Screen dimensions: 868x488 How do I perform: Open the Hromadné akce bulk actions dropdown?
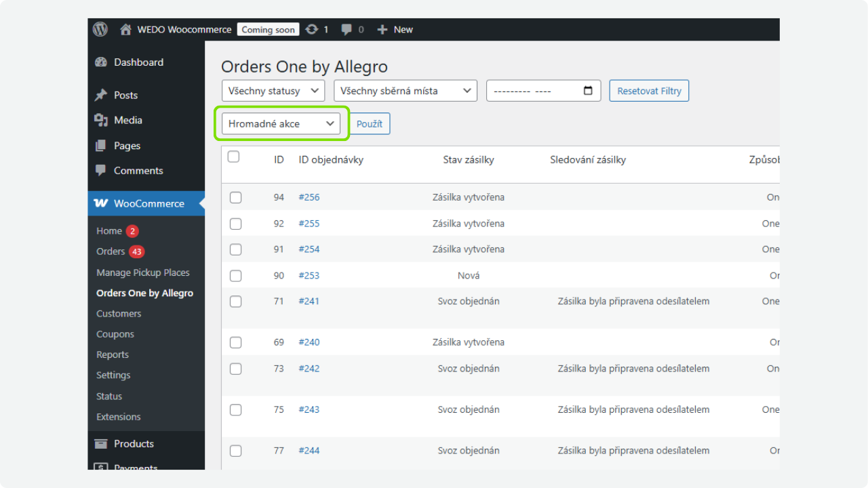coord(281,123)
